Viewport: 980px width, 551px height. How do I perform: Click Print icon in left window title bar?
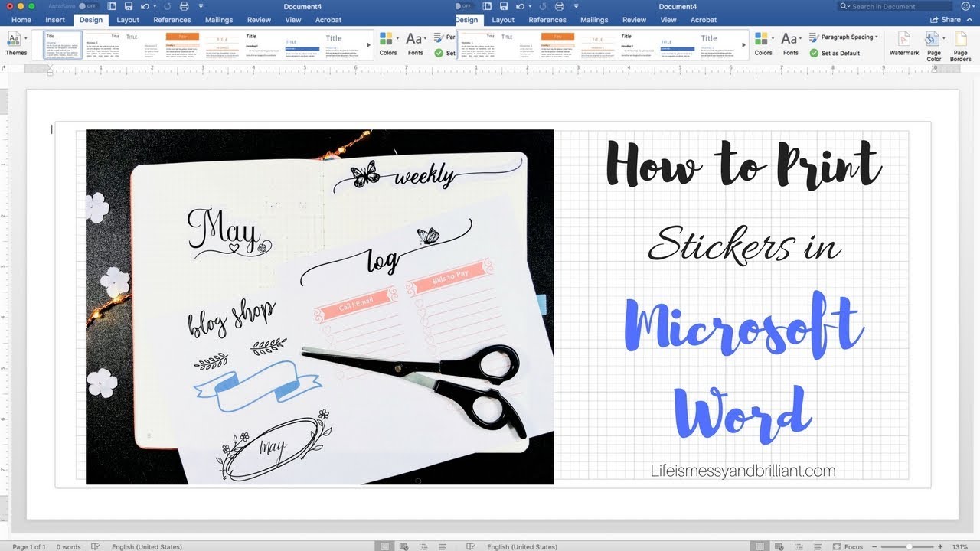coord(183,6)
